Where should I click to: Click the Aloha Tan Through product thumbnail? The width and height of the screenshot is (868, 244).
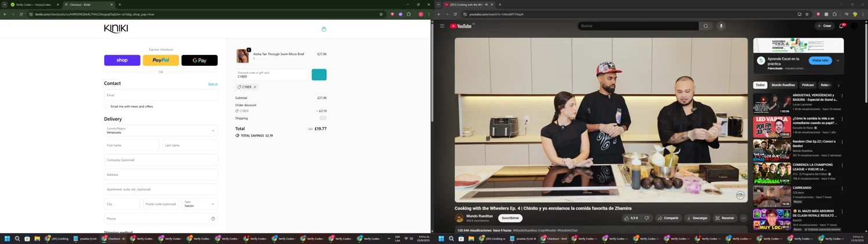pyautogui.click(x=242, y=56)
